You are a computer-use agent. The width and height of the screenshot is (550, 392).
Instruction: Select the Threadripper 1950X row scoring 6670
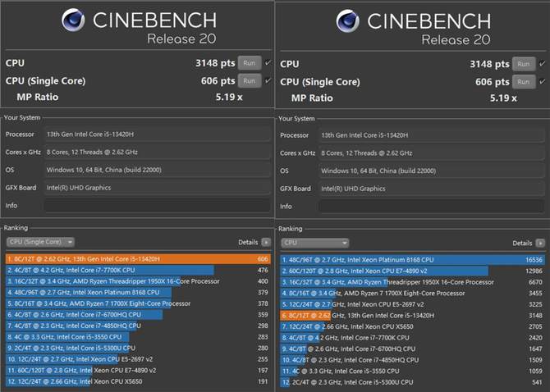pyautogui.click(x=412, y=282)
